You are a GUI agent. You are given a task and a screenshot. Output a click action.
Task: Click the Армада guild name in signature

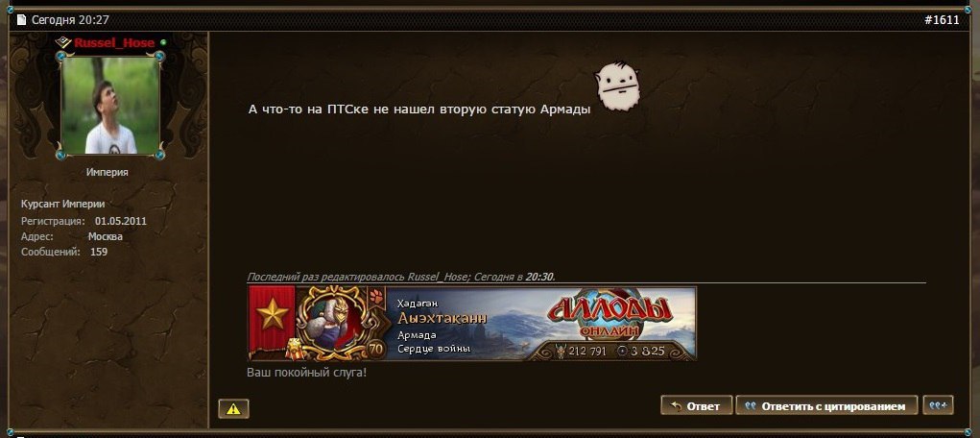pos(417,335)
